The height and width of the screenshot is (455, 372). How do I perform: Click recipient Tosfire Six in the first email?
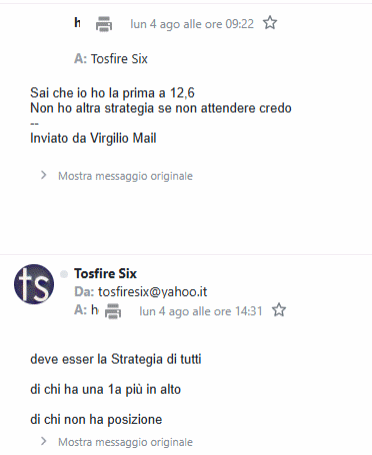[119, 59]
